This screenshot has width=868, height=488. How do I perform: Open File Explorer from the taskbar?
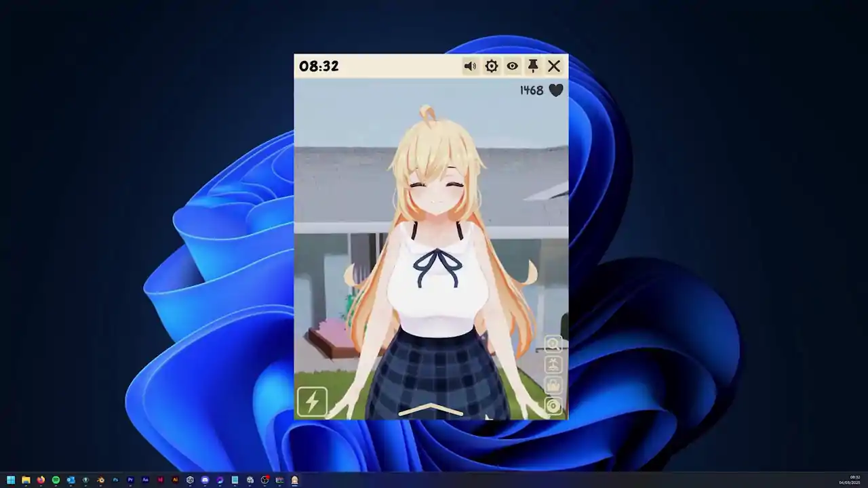pos(26,480)
